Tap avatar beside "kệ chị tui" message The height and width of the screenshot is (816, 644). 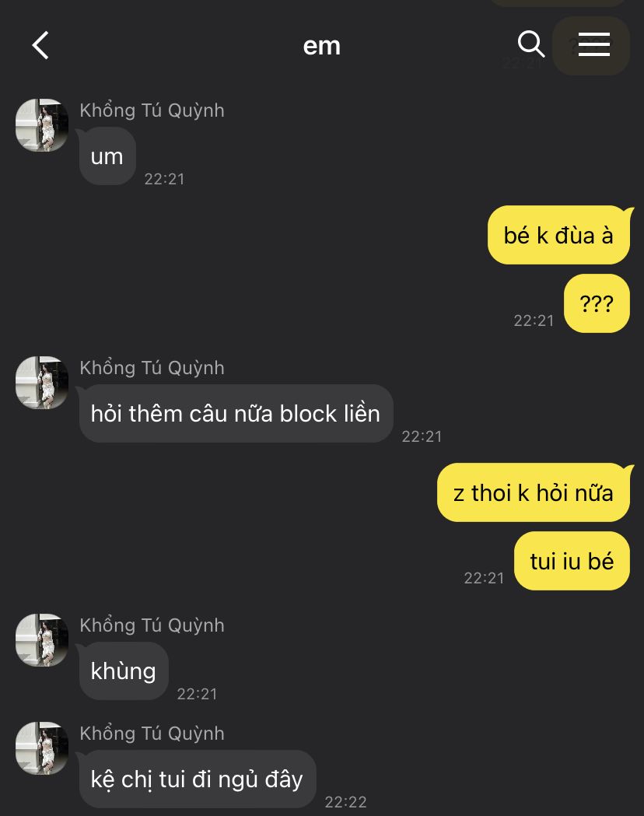pos(42,748)
